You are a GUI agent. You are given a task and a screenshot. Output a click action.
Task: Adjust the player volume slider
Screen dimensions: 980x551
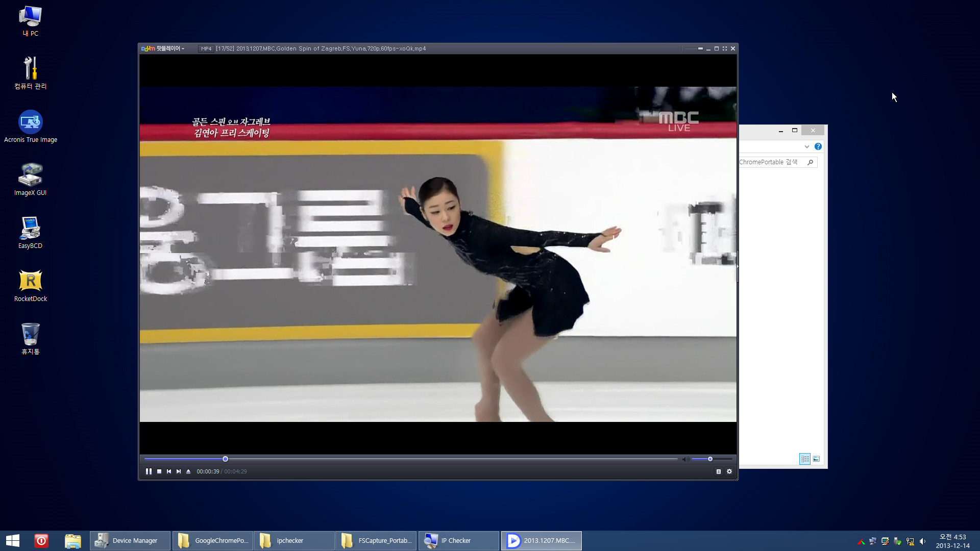click(x=712, y=459)
